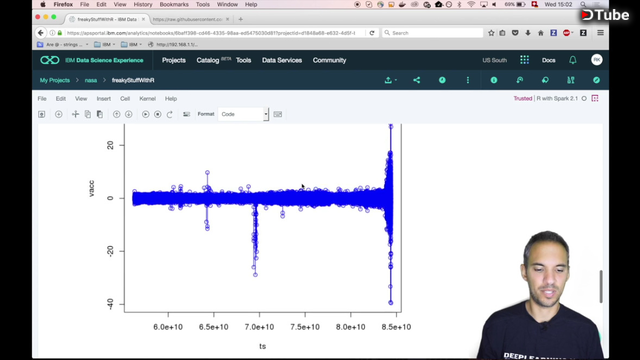
Task: Open the Community navigation item
Action: pyautogui.click(x=329, y=60)
